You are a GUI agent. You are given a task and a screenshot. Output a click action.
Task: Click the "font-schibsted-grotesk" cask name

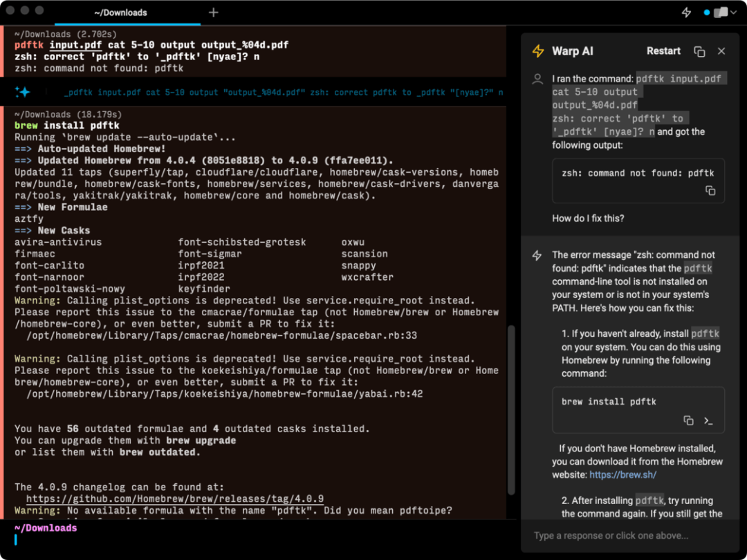click(242, 243)
